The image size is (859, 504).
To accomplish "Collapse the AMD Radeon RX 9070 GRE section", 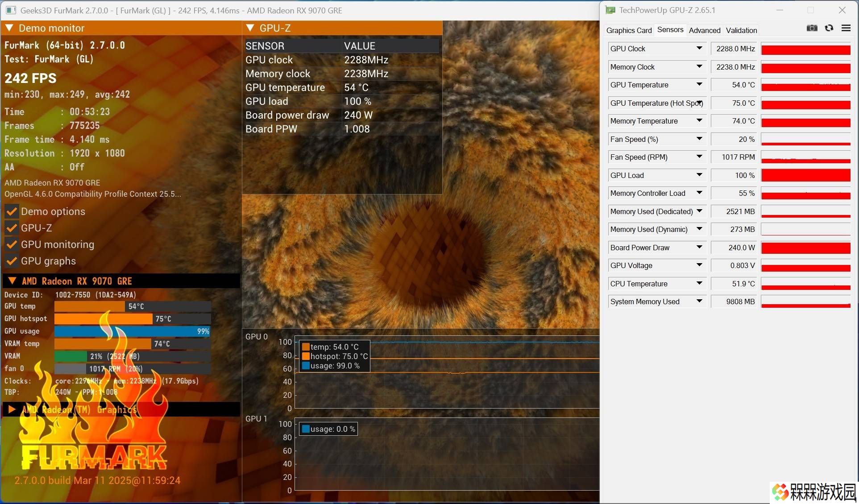I will click(x=12, y=281).
